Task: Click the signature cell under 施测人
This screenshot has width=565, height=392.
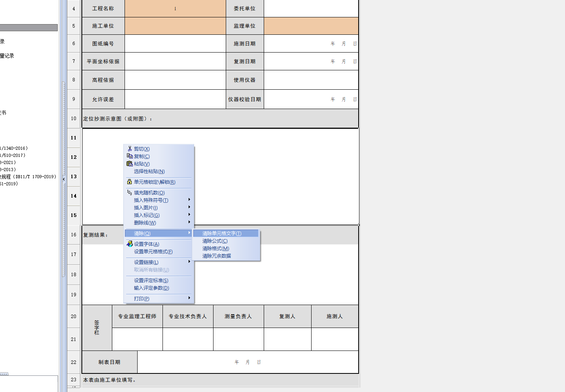Action: (335, 339)
